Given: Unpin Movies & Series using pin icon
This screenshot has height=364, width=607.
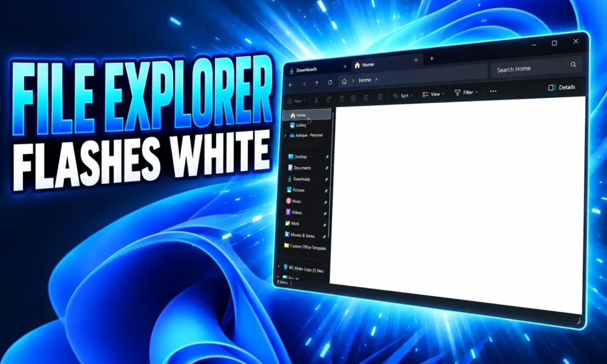Looking at the screenshot, I should pyautogui.click(x=324, y=237).
